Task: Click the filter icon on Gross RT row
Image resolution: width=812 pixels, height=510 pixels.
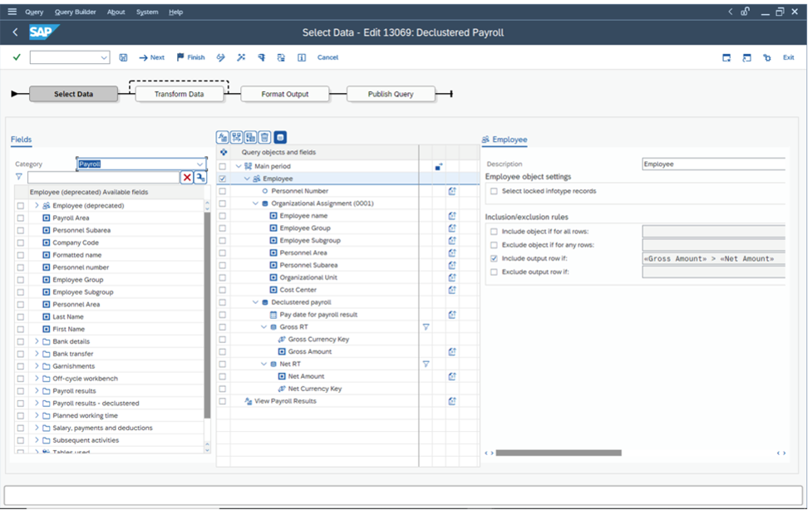Action: pos(426,327)
